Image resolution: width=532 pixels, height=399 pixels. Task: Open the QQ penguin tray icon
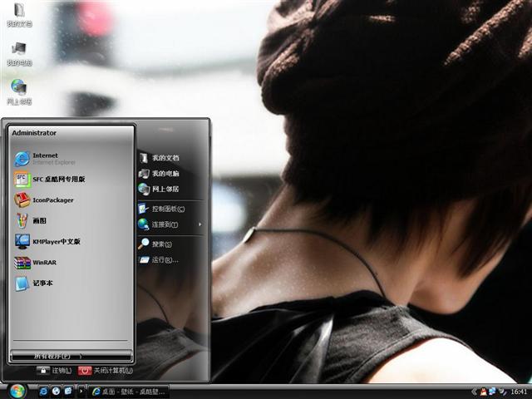(x=484, y=392)
